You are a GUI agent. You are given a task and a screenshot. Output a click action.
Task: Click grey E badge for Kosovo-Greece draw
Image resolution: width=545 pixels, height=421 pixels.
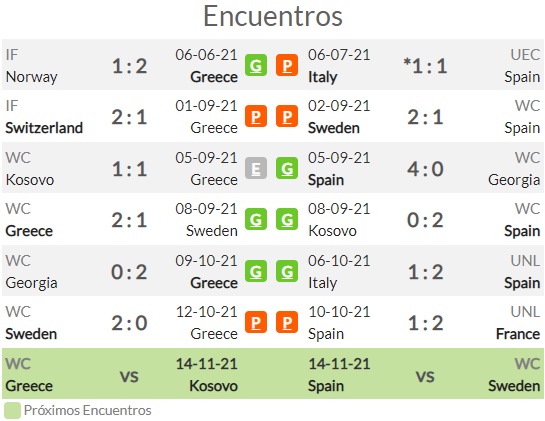[256, 168]
